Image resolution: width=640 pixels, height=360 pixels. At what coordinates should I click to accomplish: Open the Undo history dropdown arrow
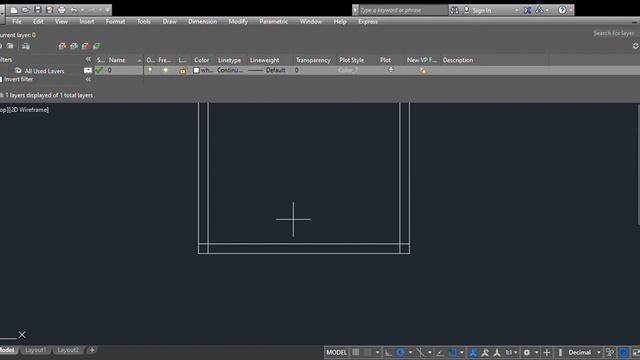(82, 10)
